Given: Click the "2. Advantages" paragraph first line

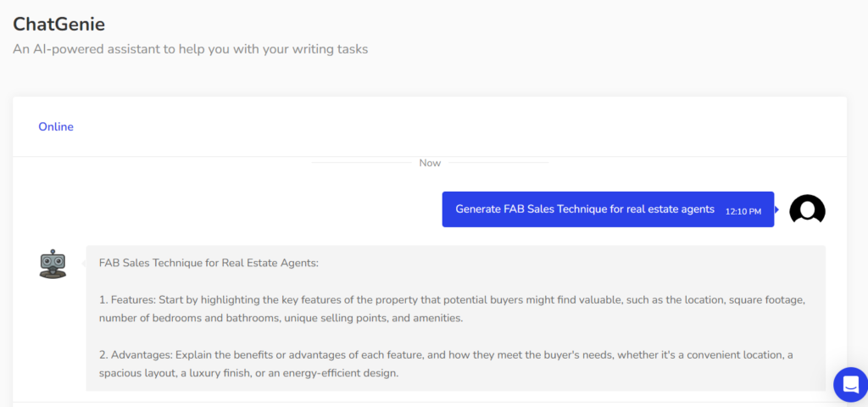Looking at the screenshot, I should point(446,354).
